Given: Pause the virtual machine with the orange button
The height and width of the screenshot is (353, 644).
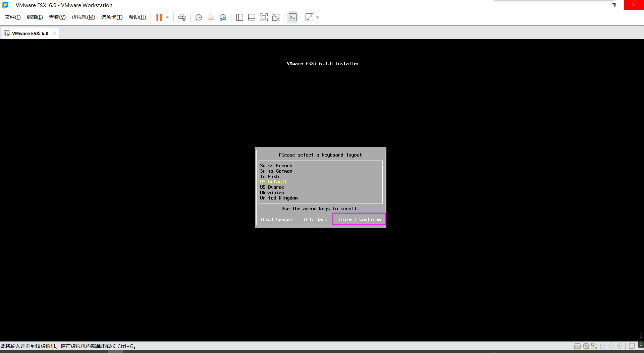Looking at the screenshot, I should coord(159,17).
